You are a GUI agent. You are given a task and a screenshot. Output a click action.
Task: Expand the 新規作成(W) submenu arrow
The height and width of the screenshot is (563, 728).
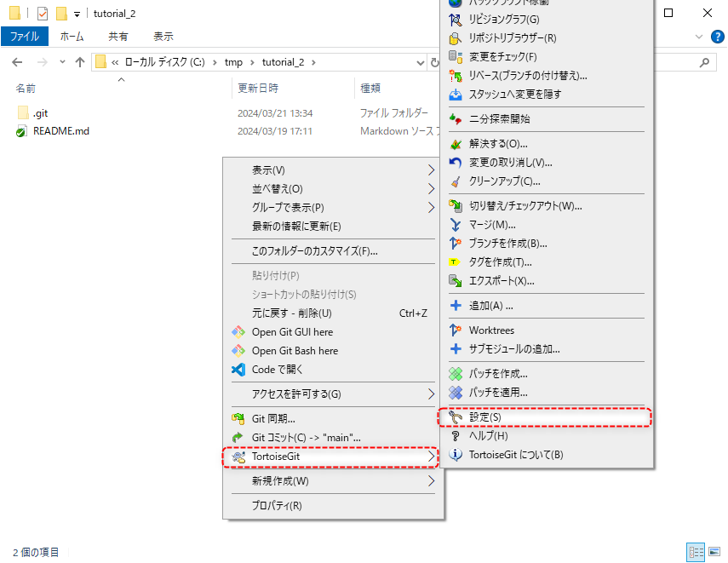[431, 480]
